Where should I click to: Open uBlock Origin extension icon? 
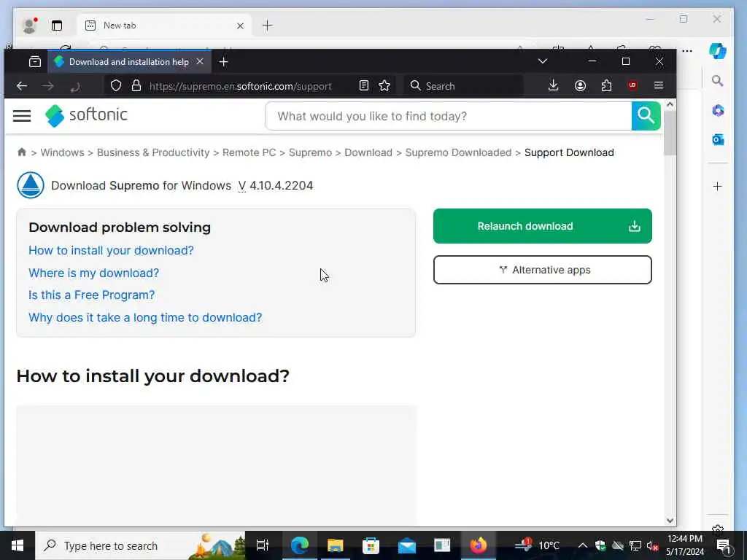(632, 86)
